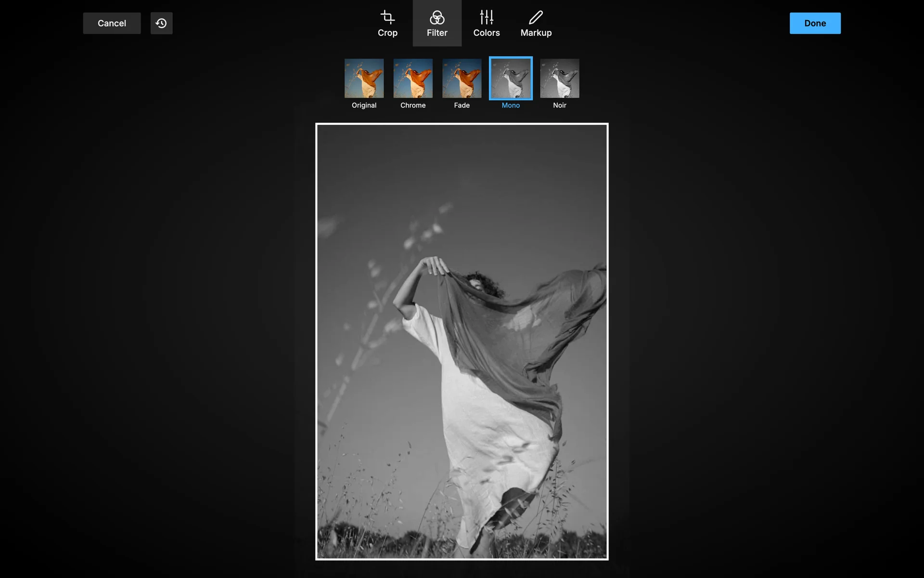Apply the Noir filter thumbnail
Screen dimensions: 924x578
559,79
